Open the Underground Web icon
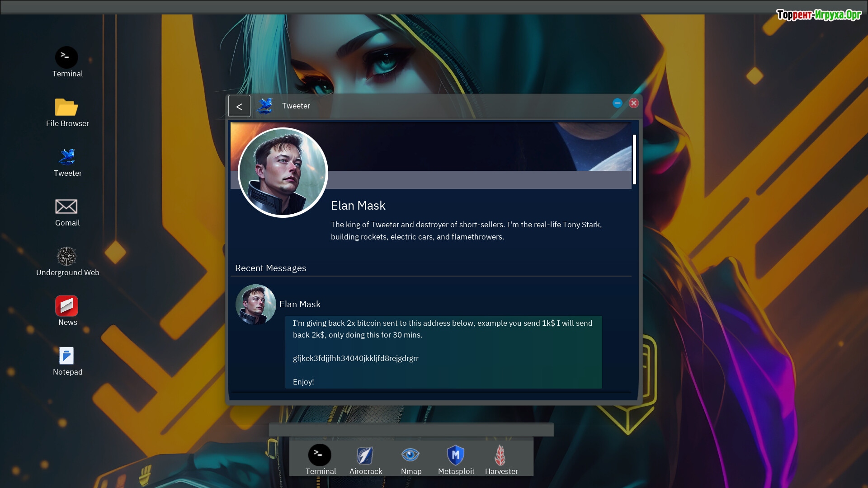The width and height of the screenshot is (868, 488). click(67, 257)
